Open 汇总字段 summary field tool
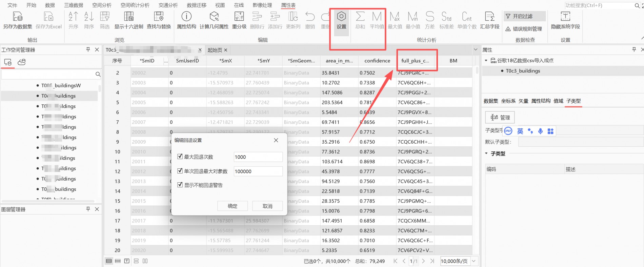This screenshot has width=644, height=267. [489, 17]
